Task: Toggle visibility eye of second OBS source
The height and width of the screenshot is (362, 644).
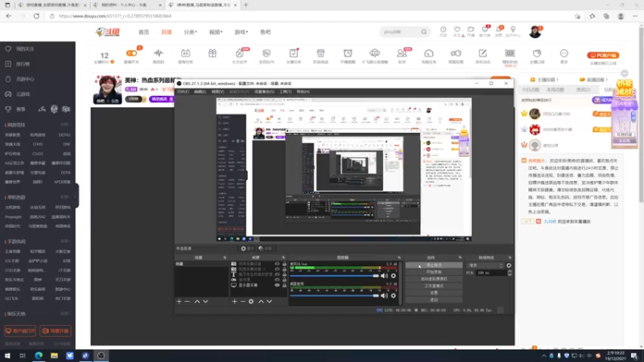Action: point(277,269)
